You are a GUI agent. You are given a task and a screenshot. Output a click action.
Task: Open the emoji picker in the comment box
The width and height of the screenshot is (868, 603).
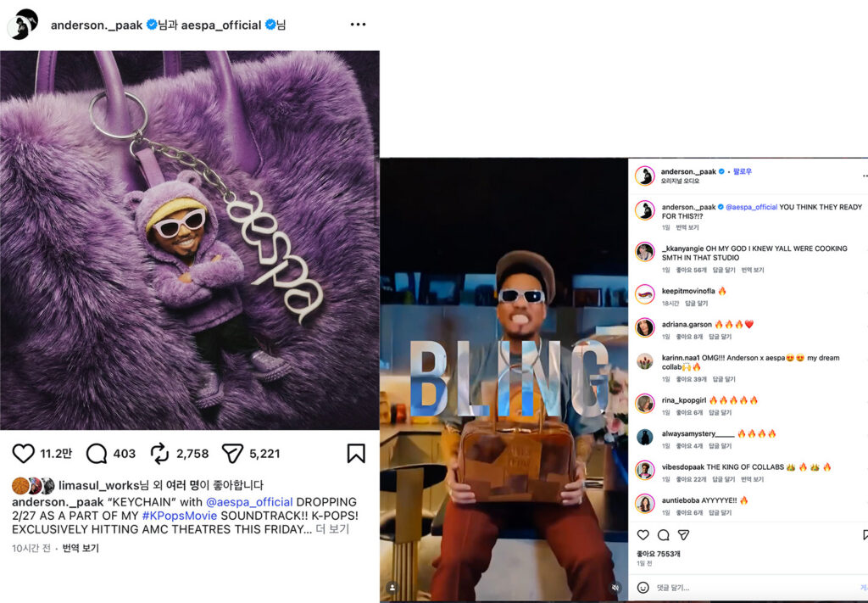[x=643, y=587]
